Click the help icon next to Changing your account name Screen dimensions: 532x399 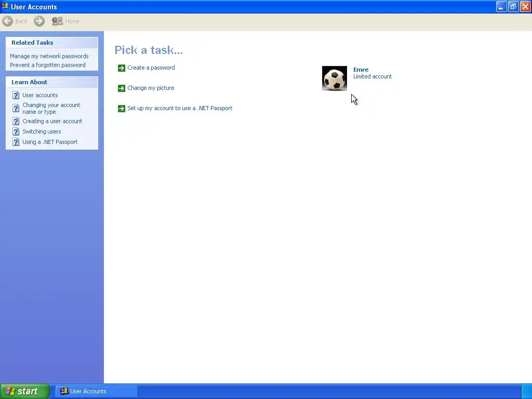[16, 108]
